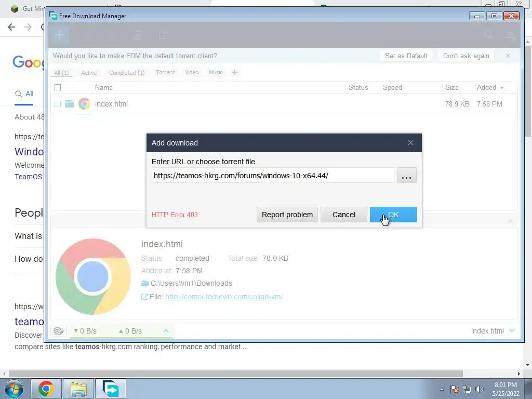The width and height of the screenshot is (532, 399).
Task: Sort by Size column header
Action: [452, 87]
